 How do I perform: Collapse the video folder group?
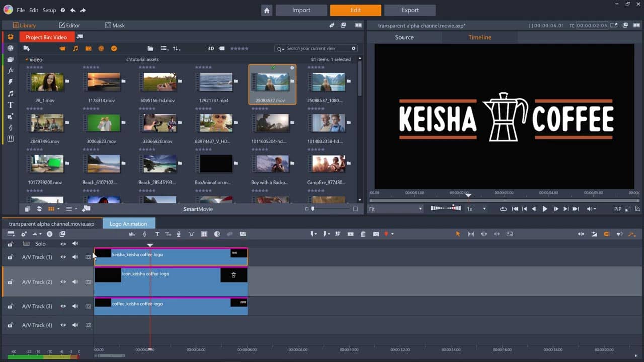pyautogui.click(x=27, y=60)
